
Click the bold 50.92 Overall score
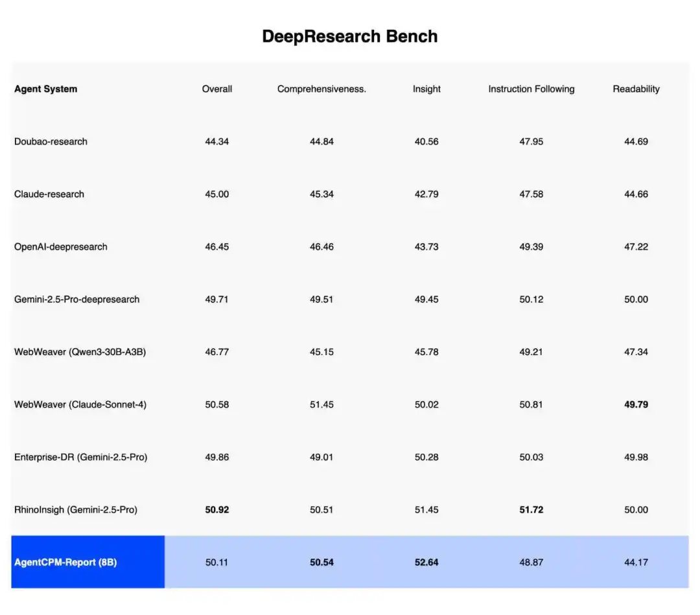(216, 509)
